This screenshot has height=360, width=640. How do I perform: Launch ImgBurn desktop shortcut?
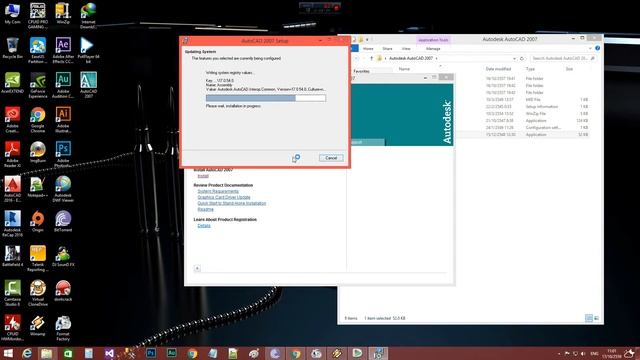(38, 152)
